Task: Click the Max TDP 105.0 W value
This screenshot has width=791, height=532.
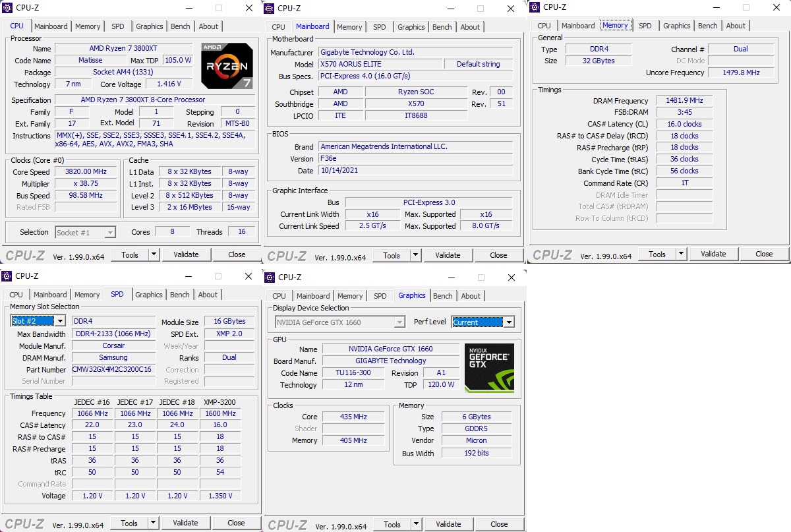Action: click(178, 60)
